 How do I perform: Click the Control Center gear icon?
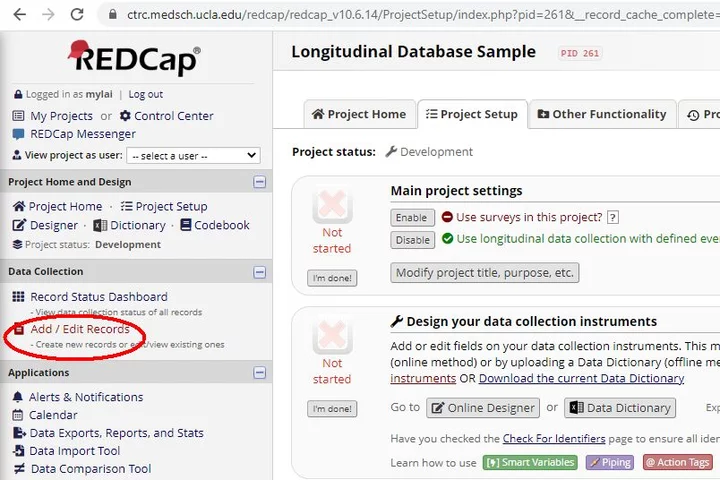point(125,116)
